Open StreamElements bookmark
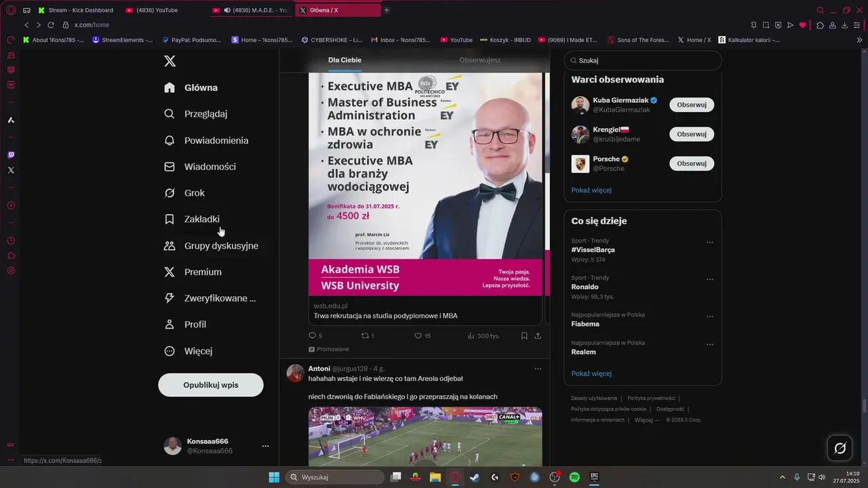This screenshot has height=488, width=868. [x=123, y=40]
